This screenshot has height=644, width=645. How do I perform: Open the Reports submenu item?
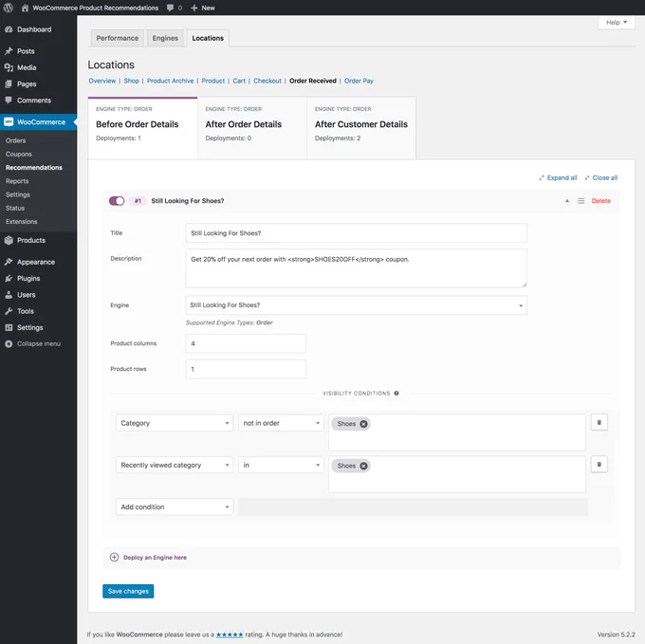17,181
